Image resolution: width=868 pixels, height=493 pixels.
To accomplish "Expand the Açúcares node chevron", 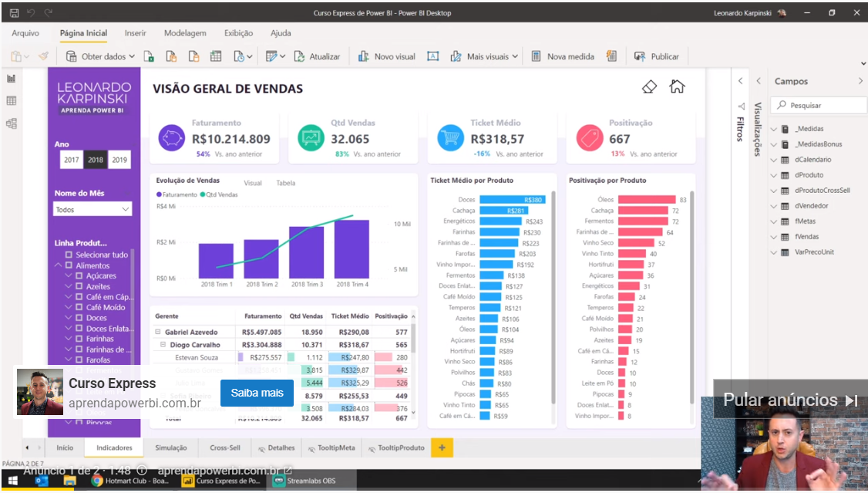I will [x=69, y=276].
